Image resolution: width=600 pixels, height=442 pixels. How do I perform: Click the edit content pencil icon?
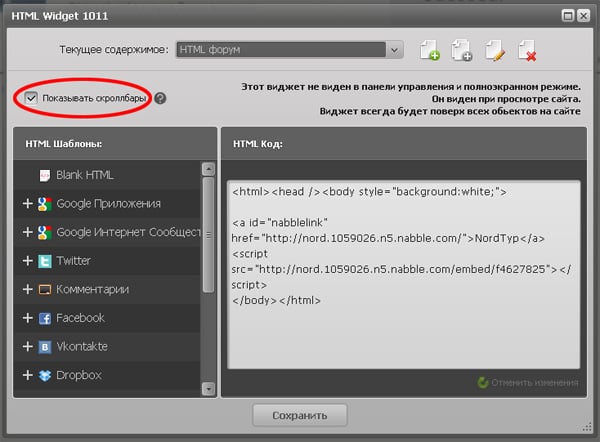tap(494, 50)
